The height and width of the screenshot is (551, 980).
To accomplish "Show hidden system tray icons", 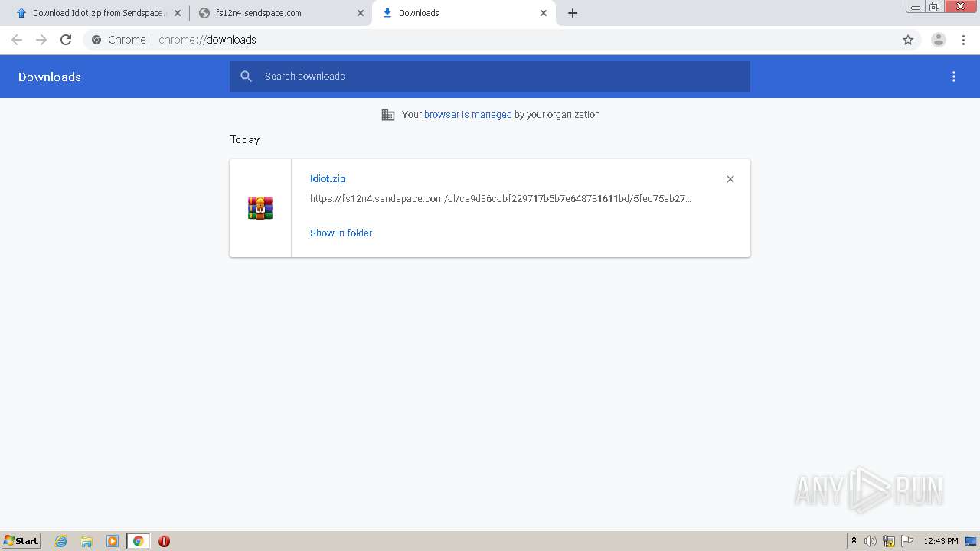I will (x=854, y=541).
